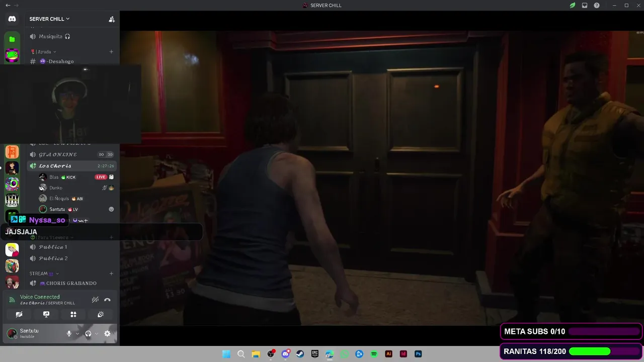Open the orange kanji server icon
The width and height of the screenshot is (644, 362).
(12, 152)
